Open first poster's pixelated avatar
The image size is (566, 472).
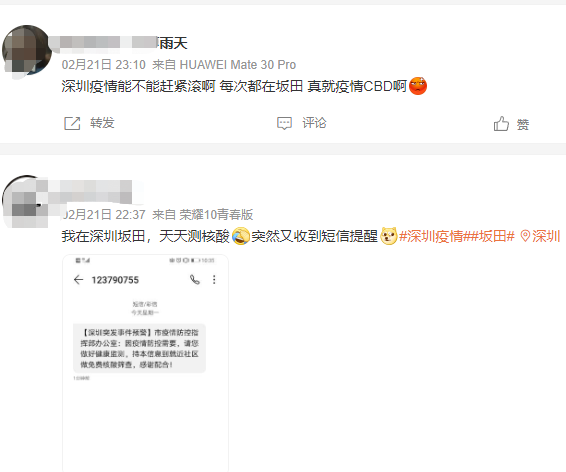click(x=26, y=51)
